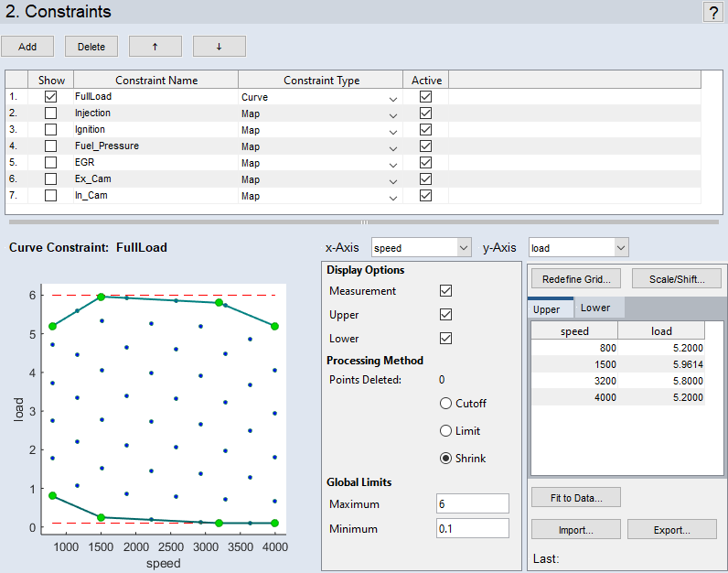The height and width of the screenshot is (573, 728).
Task: Click the Global Limits Maximum field
Action: pyautogui.click(x=472, y=503)
